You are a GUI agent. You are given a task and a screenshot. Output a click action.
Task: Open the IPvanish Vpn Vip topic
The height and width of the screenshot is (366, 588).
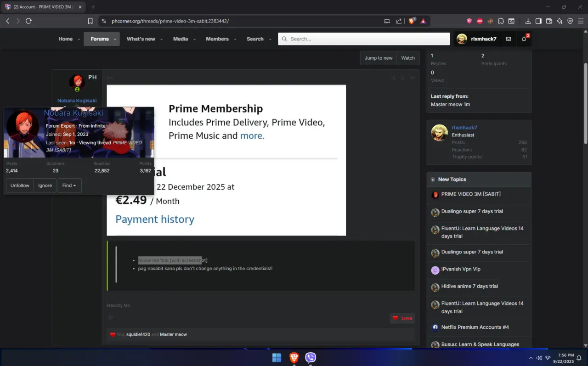pos(461,269)
